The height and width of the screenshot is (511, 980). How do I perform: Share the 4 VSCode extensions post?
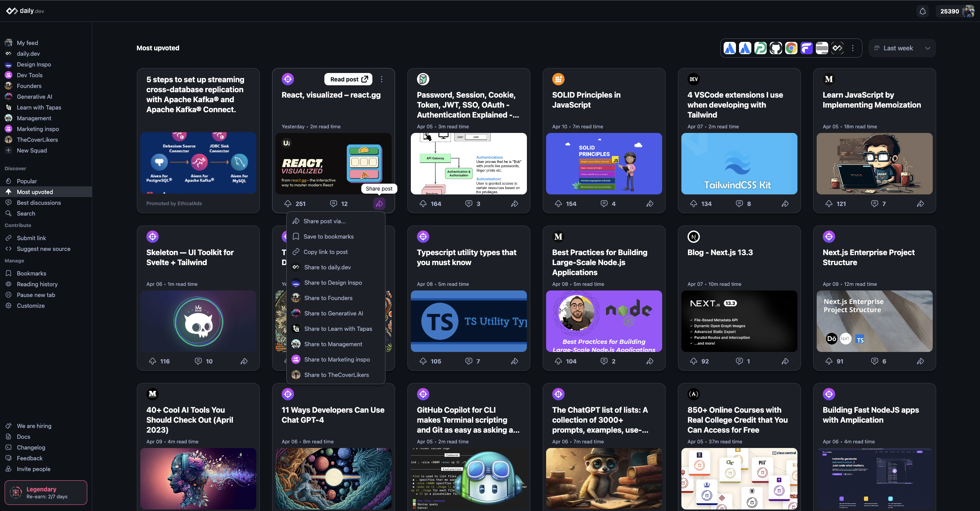[x=785, y=204]
